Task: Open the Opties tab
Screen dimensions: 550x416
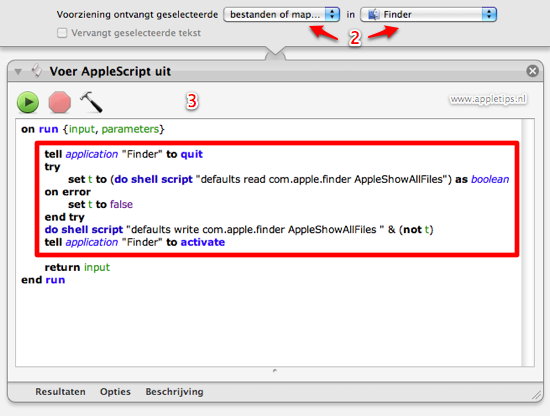Action: click(x=115, y=391)
